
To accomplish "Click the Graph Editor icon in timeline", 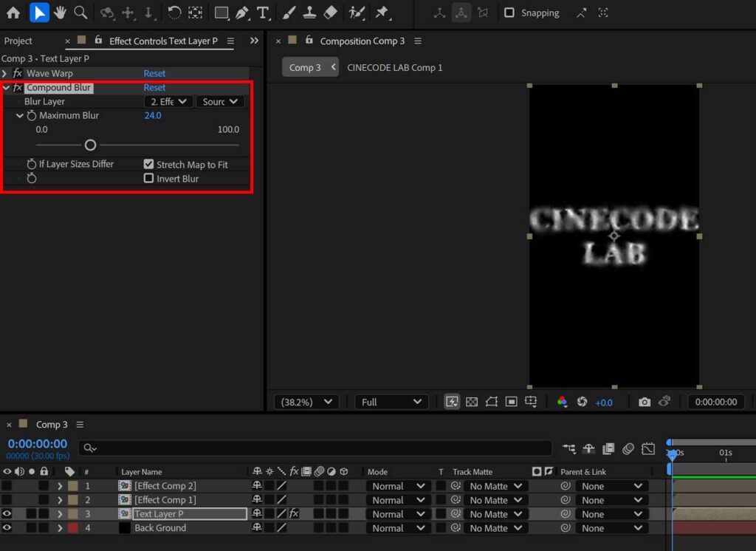I will click(648, 449).
